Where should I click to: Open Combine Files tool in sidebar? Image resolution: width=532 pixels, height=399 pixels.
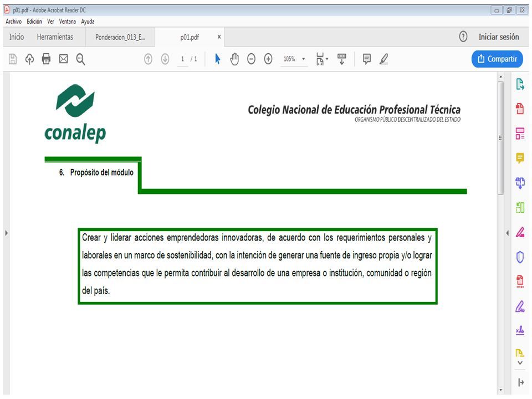point(520,183)
